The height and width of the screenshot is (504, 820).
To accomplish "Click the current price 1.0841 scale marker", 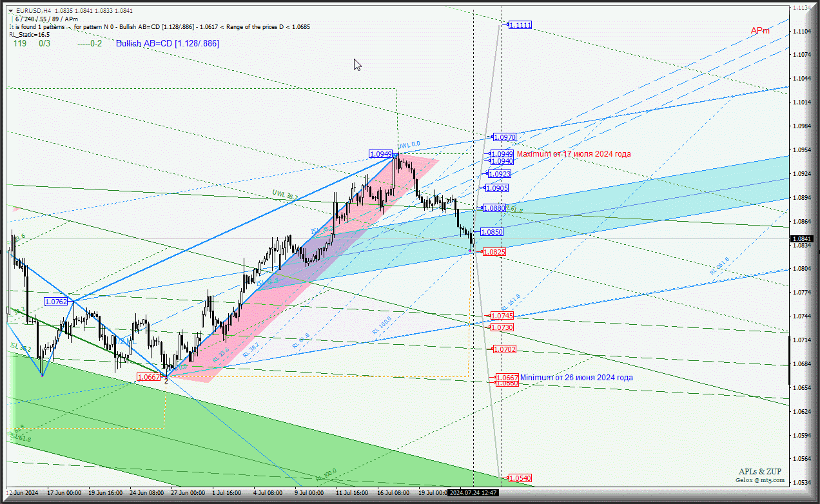I will [803, 238].
